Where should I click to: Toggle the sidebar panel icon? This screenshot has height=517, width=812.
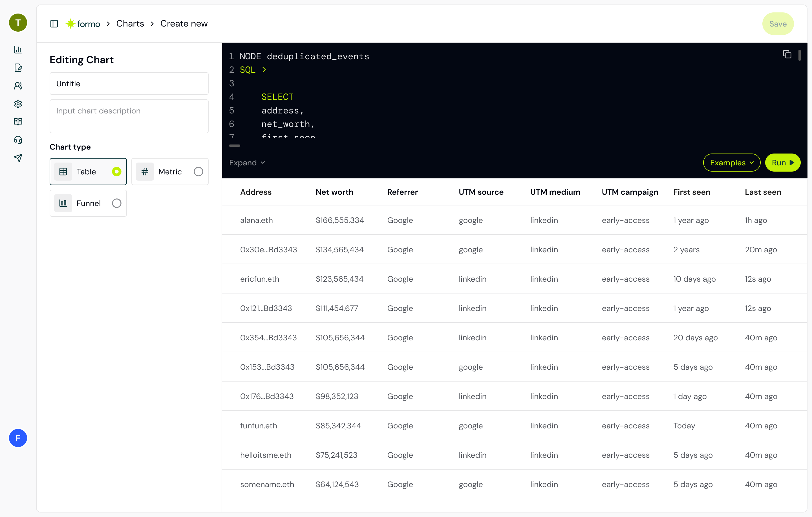point(54,24)
